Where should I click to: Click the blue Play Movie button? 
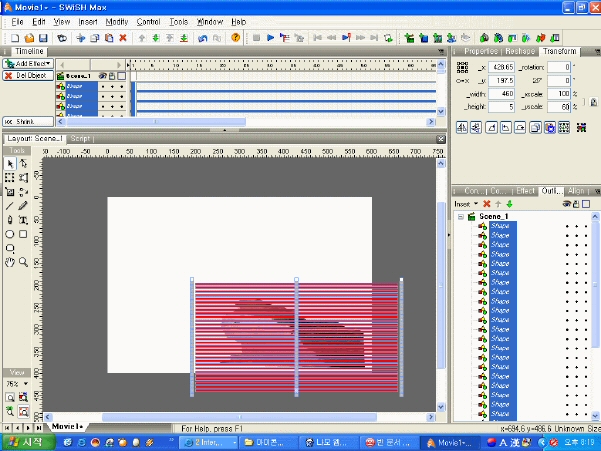[270, 38]
